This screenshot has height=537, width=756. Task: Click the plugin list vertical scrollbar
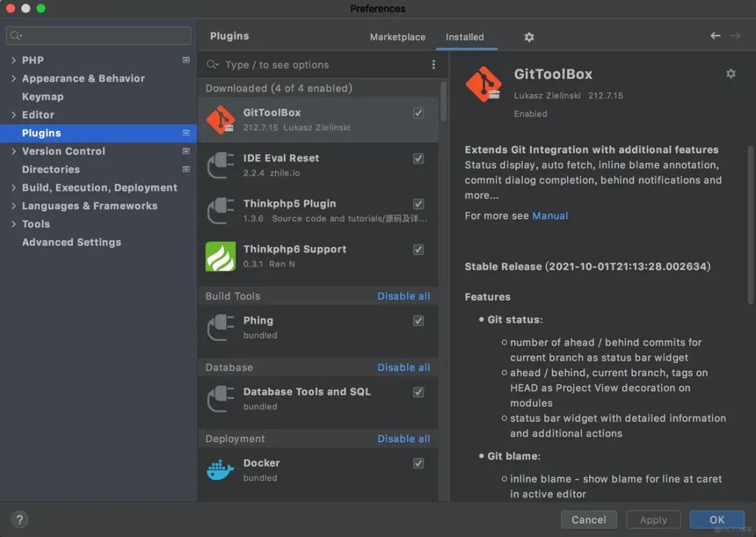tap(443, 102)
